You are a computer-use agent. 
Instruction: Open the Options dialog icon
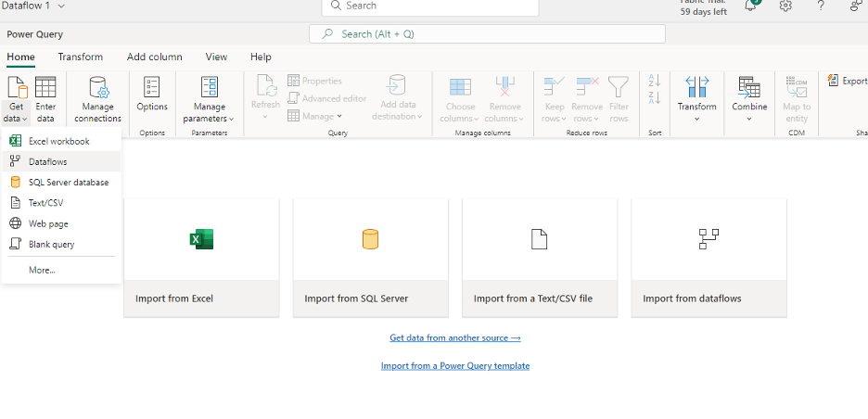point(152,87)
